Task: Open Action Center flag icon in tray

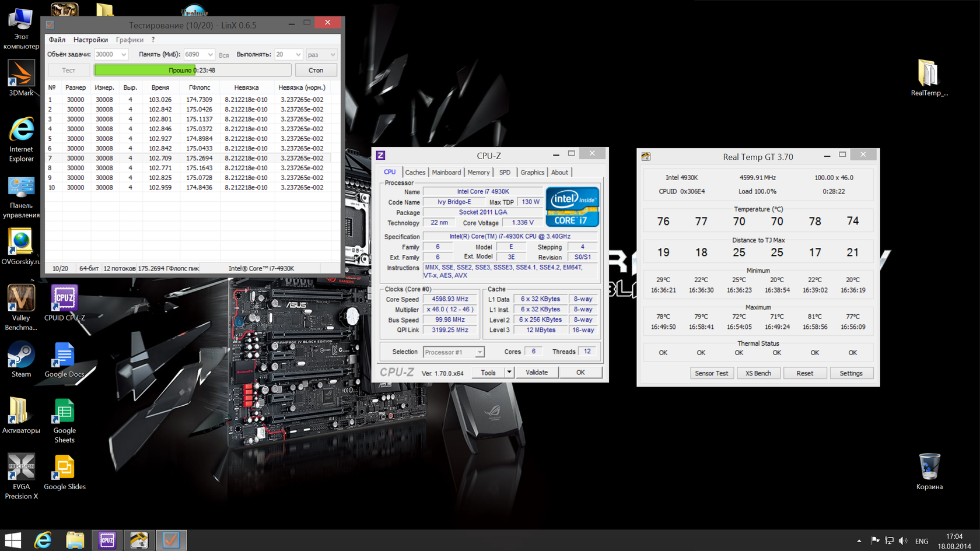Action: (875, 541)
